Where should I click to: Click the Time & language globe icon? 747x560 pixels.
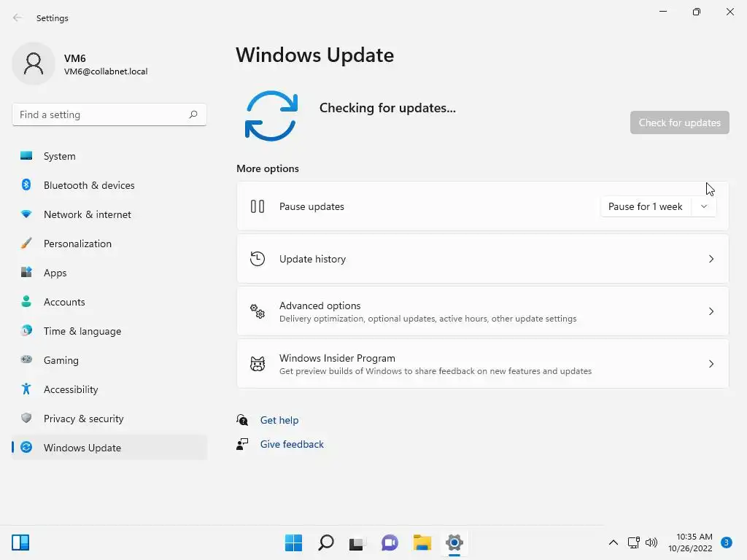coord(26,330)
